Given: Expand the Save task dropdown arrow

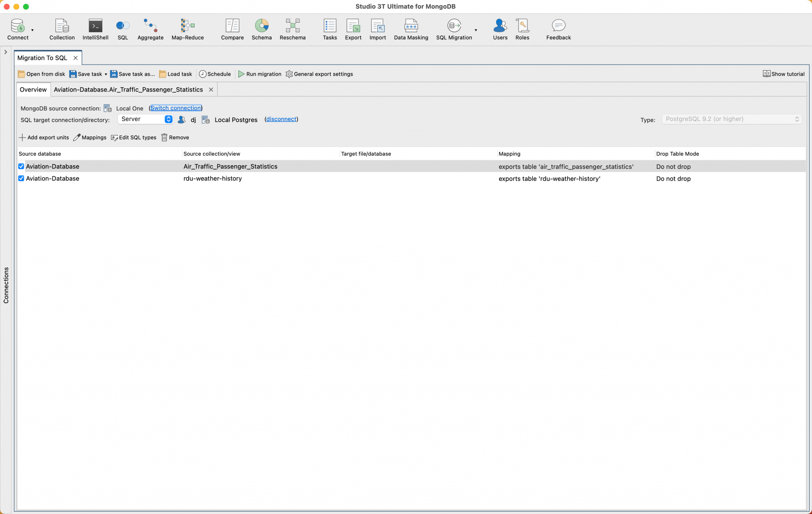Looking at the screenshot, I should pyautogui.click(x=106, y=74).
